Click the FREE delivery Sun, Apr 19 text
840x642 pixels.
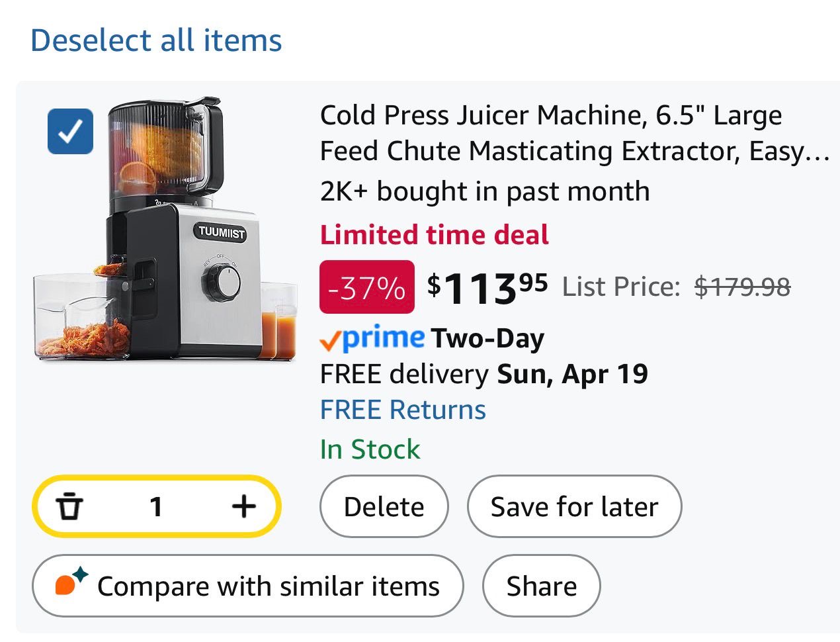483,375
